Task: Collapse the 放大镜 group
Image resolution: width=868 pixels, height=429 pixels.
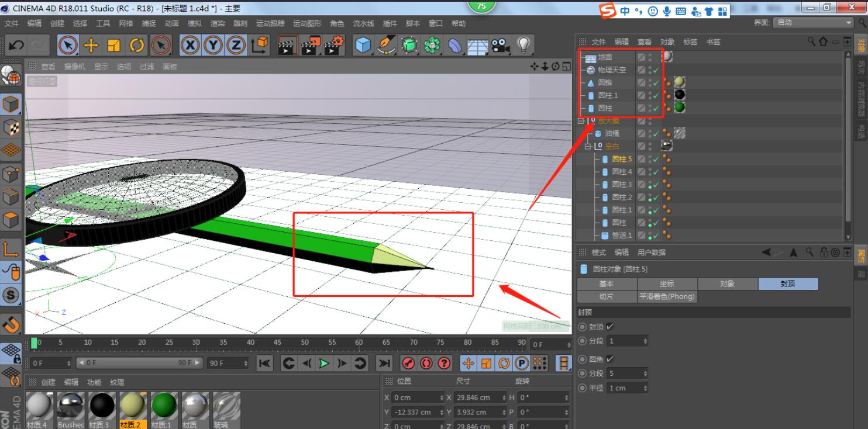Action: point(581,121)
